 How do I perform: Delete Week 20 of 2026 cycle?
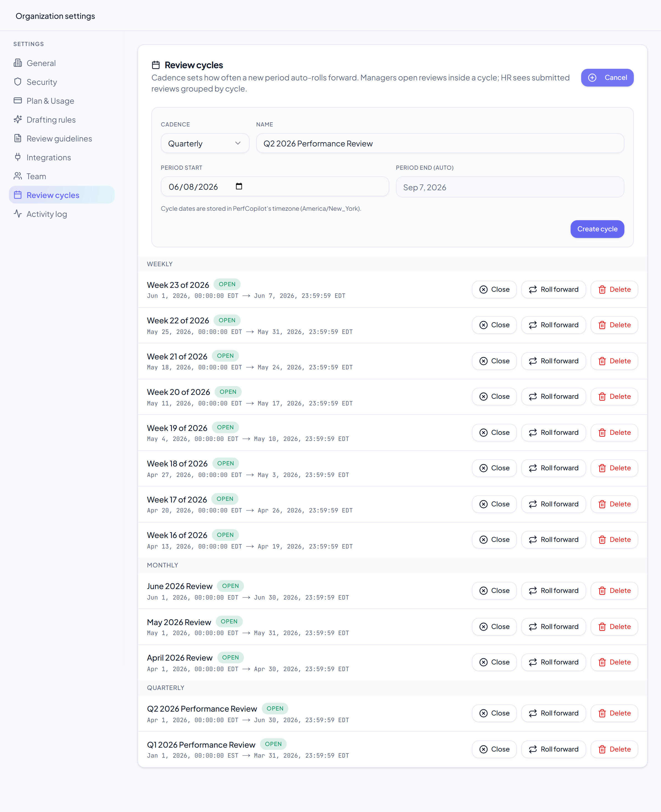pyautogui.click(x=614, y=397)
